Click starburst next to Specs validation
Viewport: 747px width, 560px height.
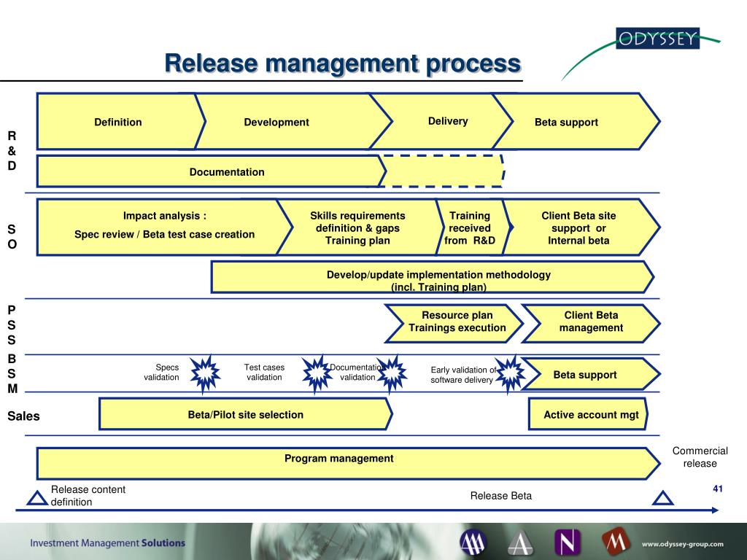(205, 374)
